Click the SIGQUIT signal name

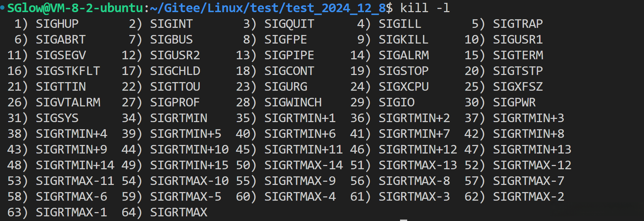[289, 24]
